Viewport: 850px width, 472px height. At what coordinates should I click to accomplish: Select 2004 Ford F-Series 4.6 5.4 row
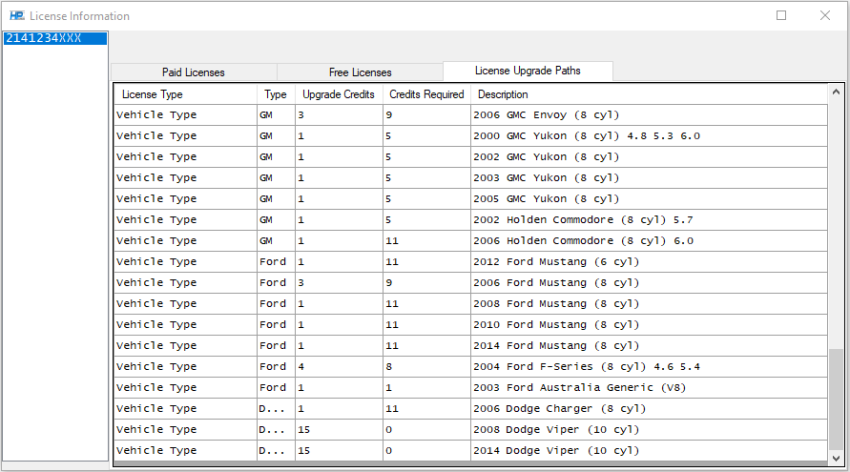[x=471, y=367]
